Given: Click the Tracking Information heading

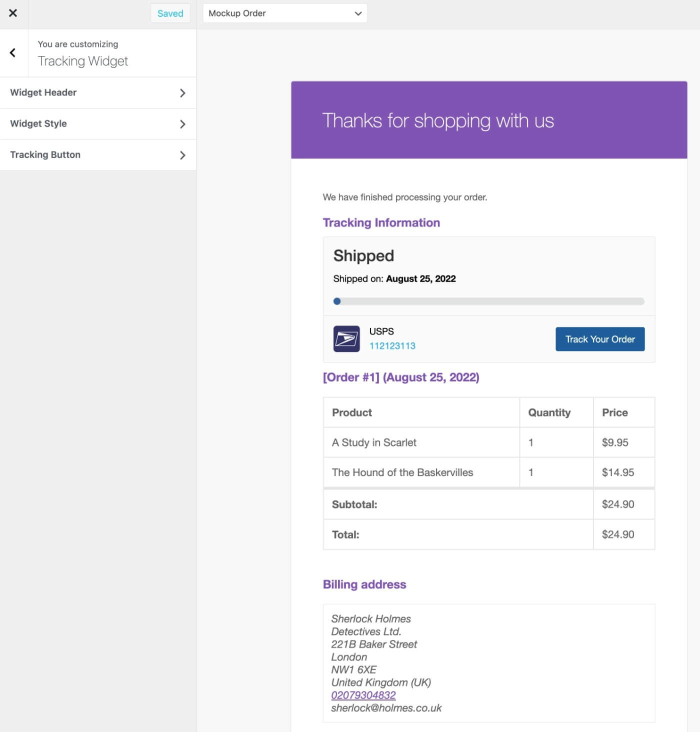Looking at the screenshot, I should point(381,222).
